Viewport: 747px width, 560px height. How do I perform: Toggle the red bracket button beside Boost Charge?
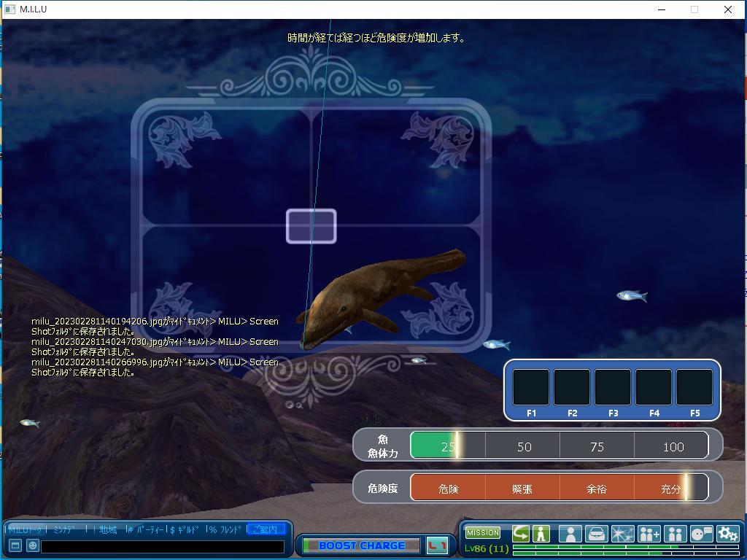coord(437,545)
